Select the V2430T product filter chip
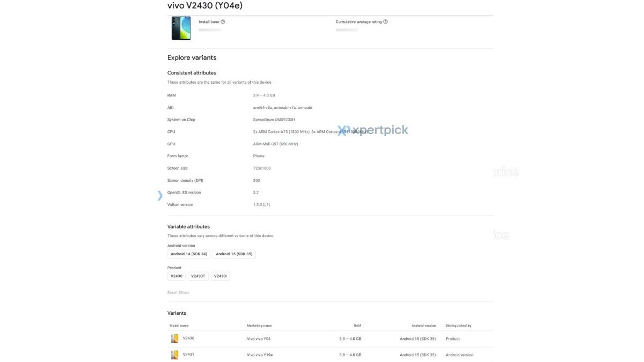This screenshot has height=362, width=644. click(x=198, y=276)
